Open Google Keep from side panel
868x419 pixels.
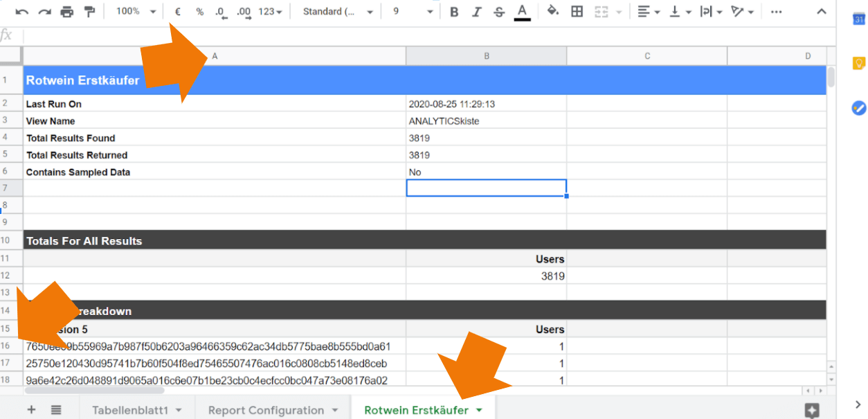point(858,64)
